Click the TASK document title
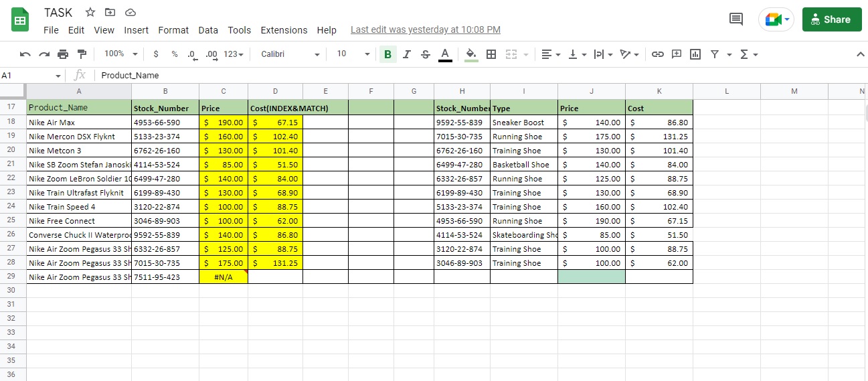The width and height of the screenshot is (868, 381). point(58,12)
